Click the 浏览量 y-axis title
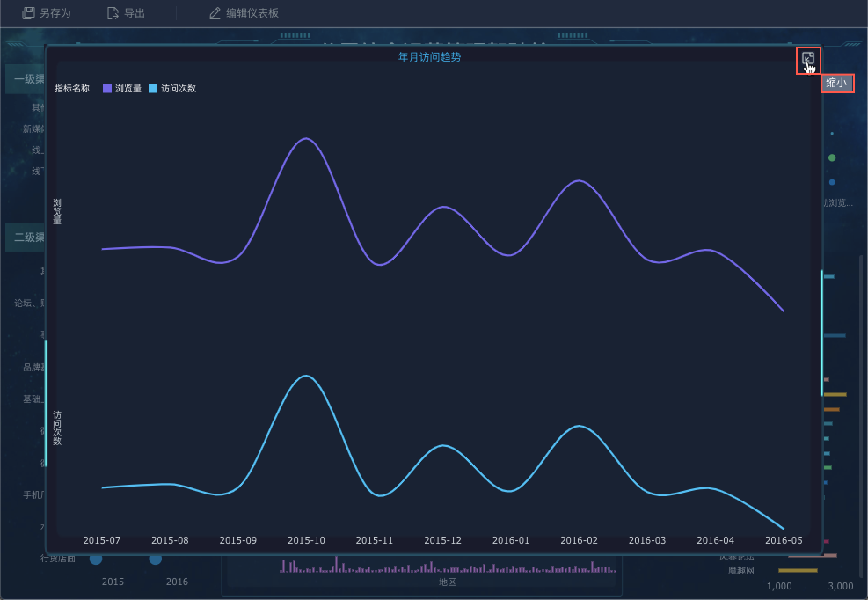868x600 pixels. click(x=57, y=212)
